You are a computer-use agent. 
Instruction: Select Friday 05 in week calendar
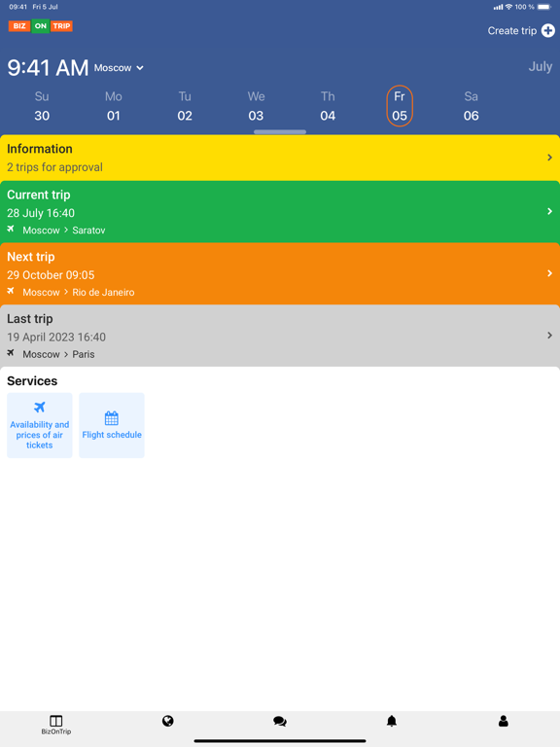click(400, 106)
